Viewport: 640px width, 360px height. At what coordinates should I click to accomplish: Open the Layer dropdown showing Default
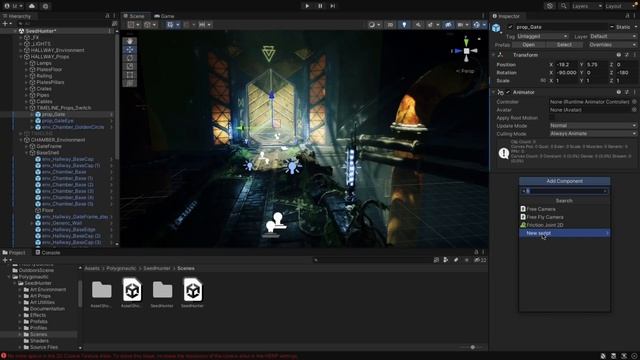coord(612,36)
